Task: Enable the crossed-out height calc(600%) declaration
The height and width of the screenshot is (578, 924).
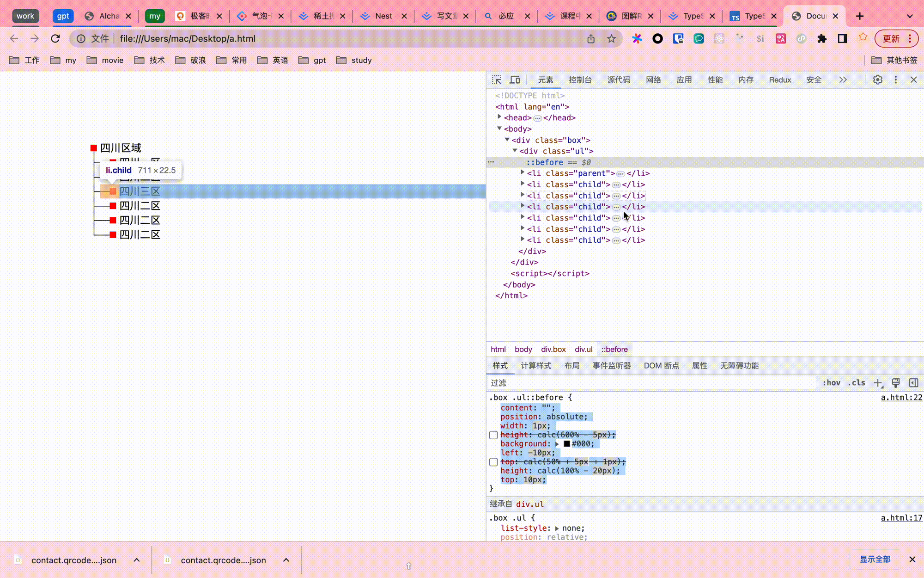Action: [493, 435]
